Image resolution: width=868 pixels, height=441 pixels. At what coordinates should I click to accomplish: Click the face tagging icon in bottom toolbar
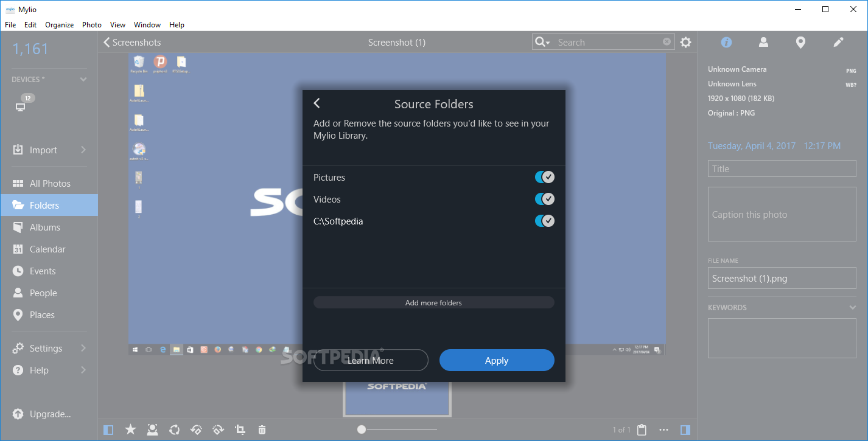pos(152,430)
